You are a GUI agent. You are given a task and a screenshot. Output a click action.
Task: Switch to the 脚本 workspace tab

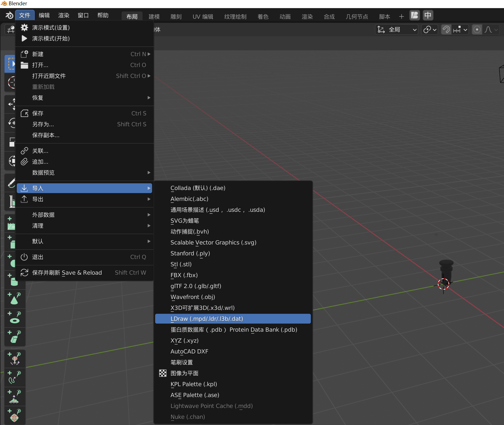point(385,17)
